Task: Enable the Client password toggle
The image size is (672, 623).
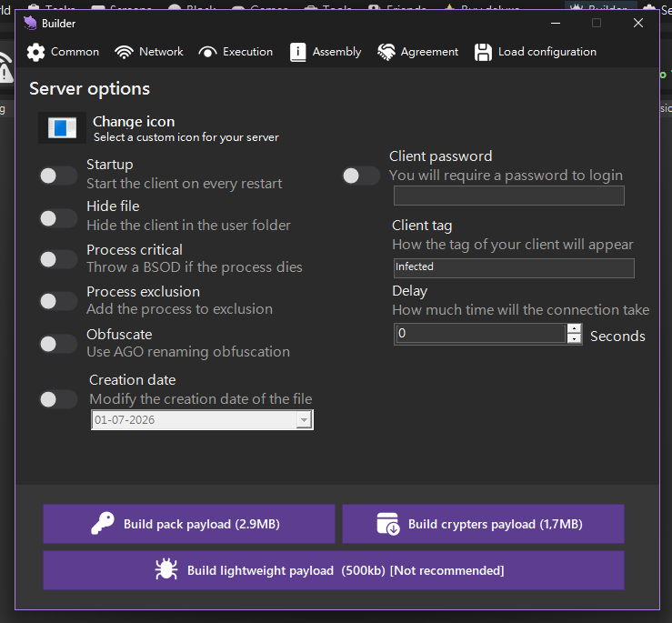Action: (x=361, y=176)
